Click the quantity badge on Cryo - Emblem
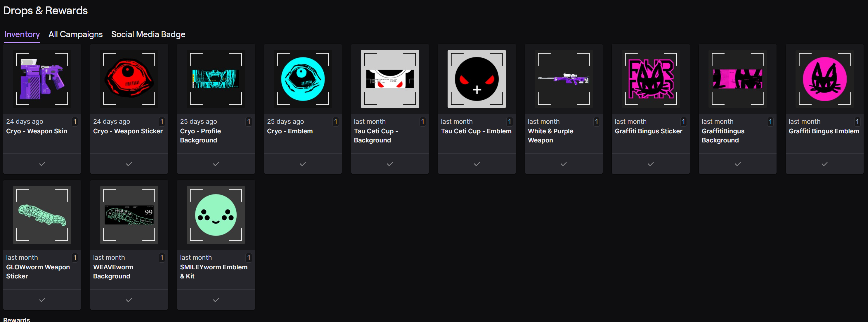Viewport: 868px width, 322px height. [x=335, y=122]
